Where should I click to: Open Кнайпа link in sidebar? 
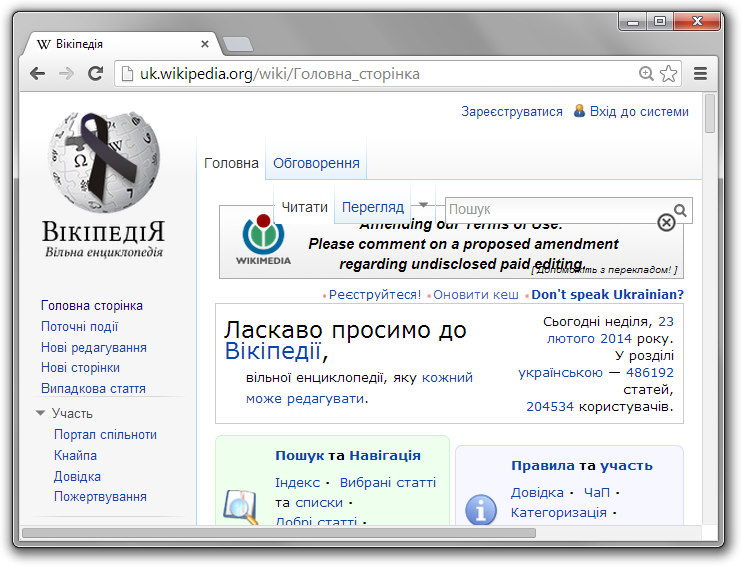(x=75, y=455)
